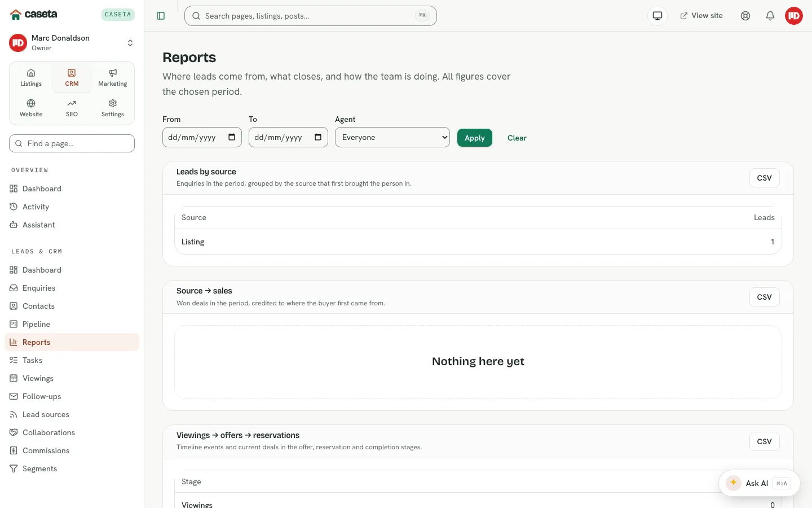
Task: Go to Overview Dashboard
Action: (72, 189)
